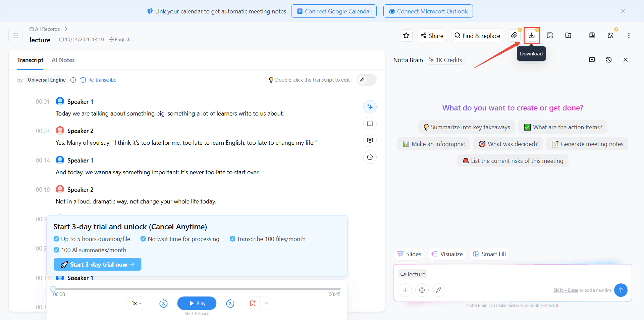Viewport: 644px width, 320px height.
Task: Open the hamburger sidebar menu
Action: 15,36
